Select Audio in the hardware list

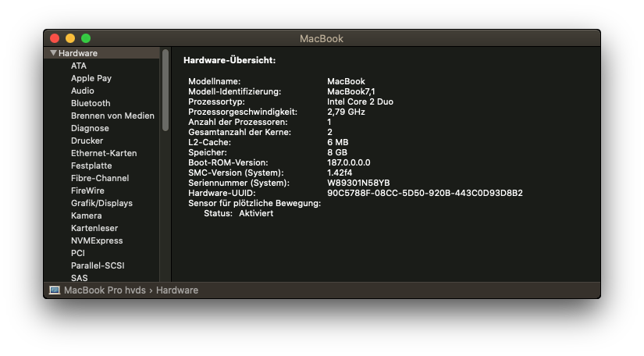click(83, 91)
